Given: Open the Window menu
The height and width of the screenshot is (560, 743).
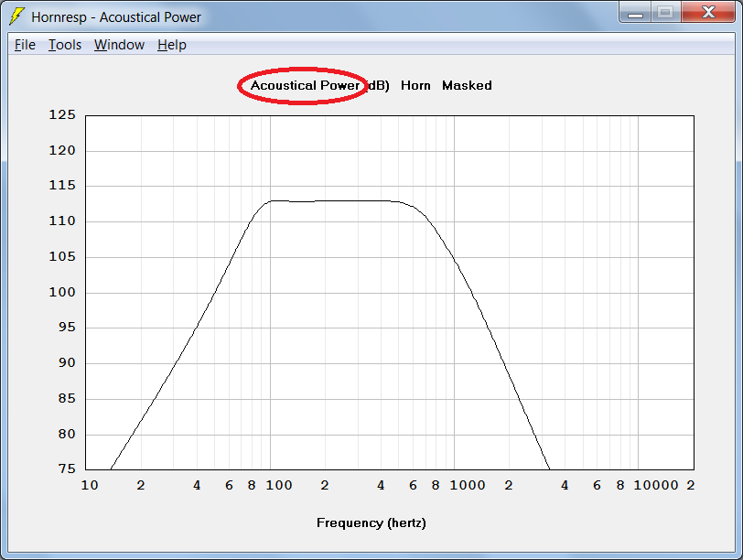Looking at the screenshot, I should tap(119, 45).
